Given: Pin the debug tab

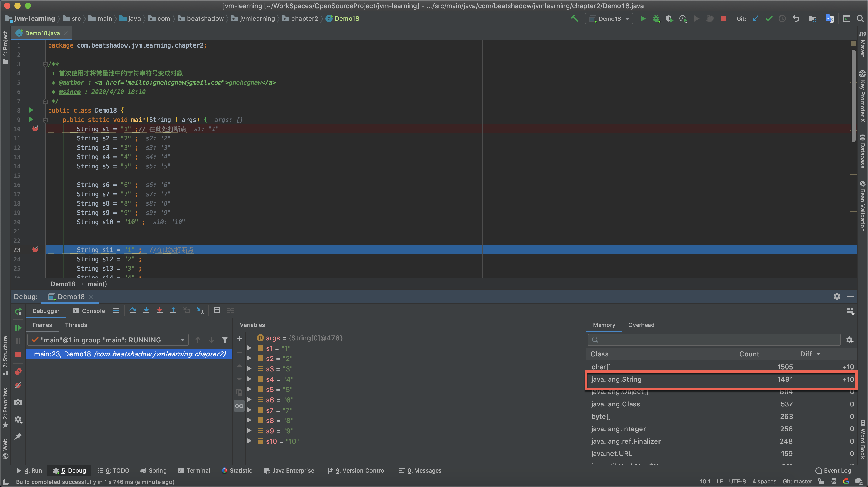Looking at the screenshot, I should tap(18, 436).
